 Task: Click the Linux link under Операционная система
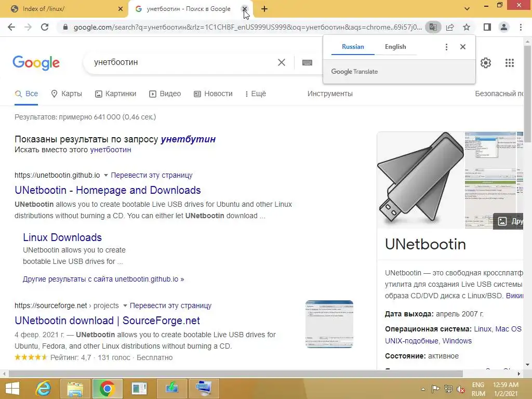tap(483, 329)
